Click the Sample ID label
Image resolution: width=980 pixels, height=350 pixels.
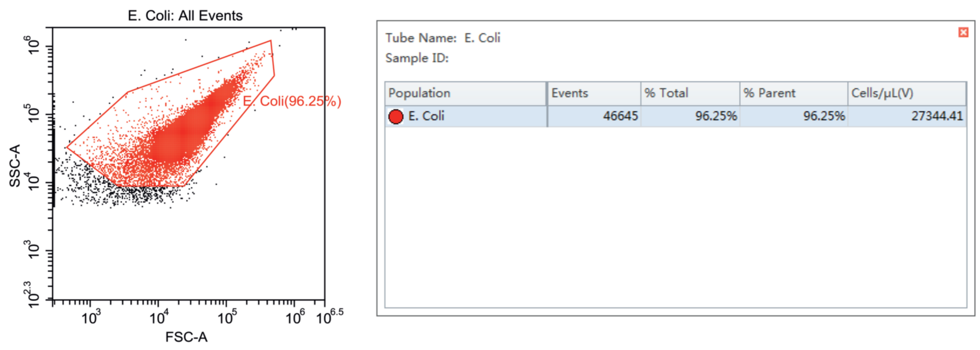click(417, 58)
